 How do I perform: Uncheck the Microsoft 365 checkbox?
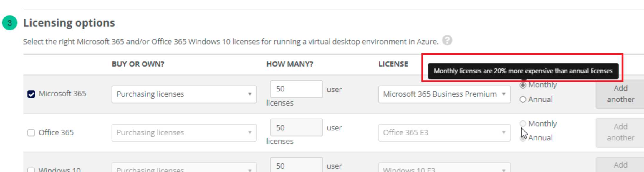tap(31, 94)
